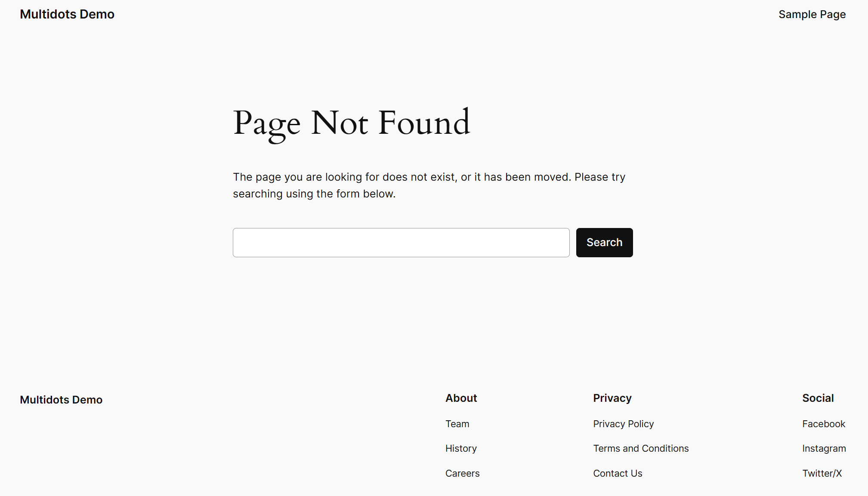Viewport: 868px width, 496px height.
Task: Navigate to Terms and Conditions
Action: point(641,448)
